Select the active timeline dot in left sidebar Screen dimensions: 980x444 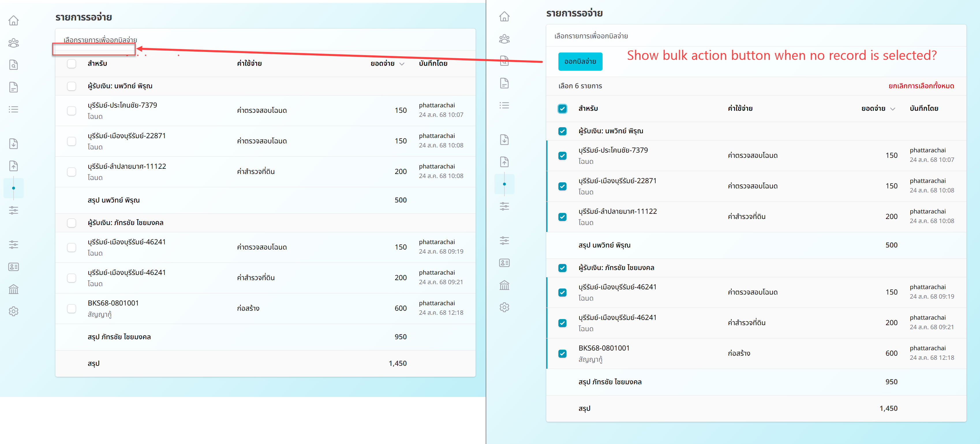click(x=14, y=188)
